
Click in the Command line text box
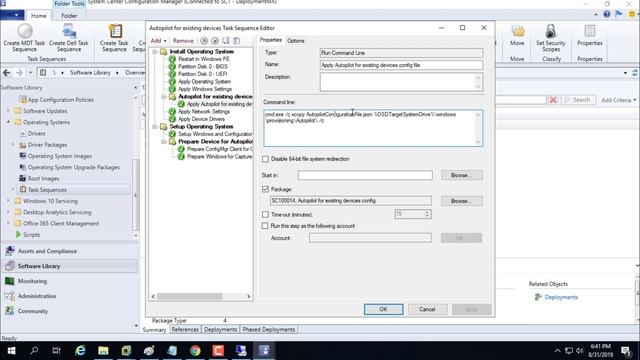[373, 128]
